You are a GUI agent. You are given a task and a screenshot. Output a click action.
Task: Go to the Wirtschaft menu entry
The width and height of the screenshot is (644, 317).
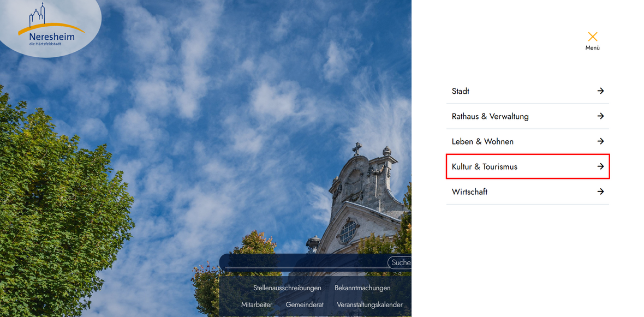469,192
